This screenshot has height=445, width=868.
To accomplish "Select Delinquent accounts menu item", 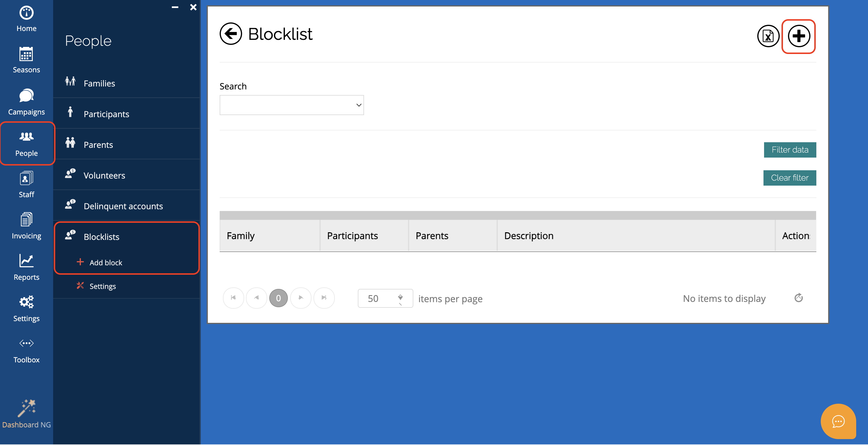I will pyautogui.click(x=123, y=206).
